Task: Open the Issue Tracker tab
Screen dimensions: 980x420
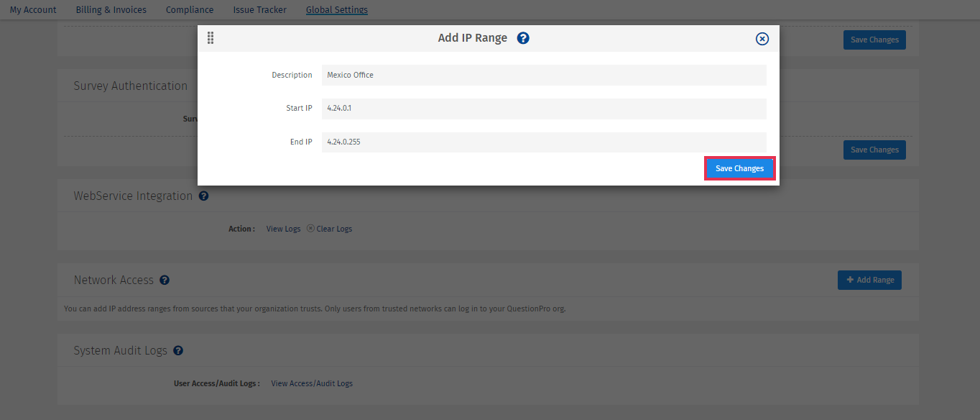Action: [x=259, y=9]
